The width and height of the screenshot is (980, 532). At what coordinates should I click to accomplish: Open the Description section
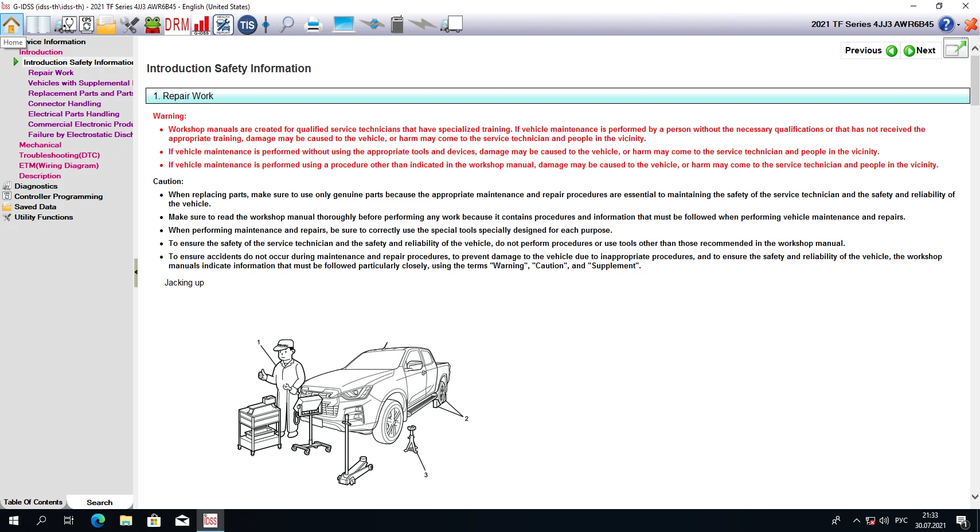tap(40, 176)
